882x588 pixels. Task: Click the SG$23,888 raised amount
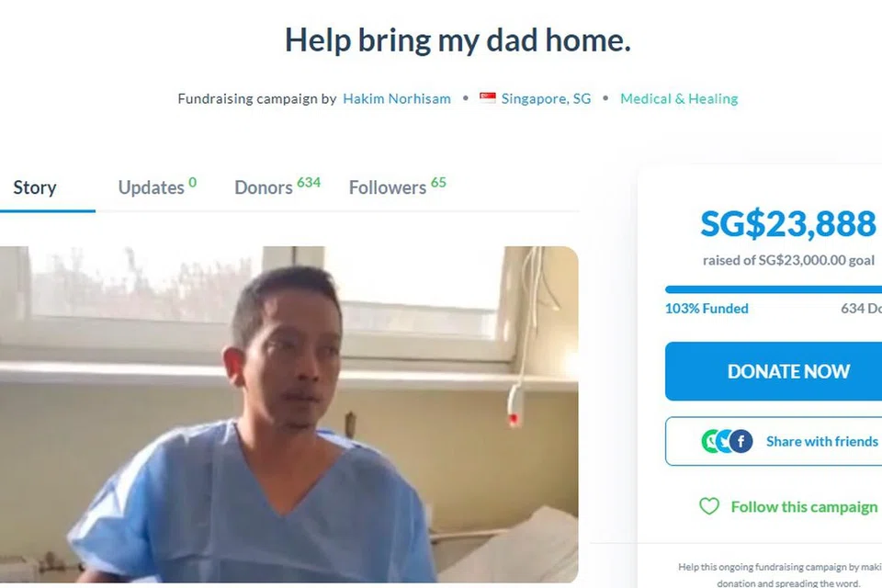pos(788,223)
